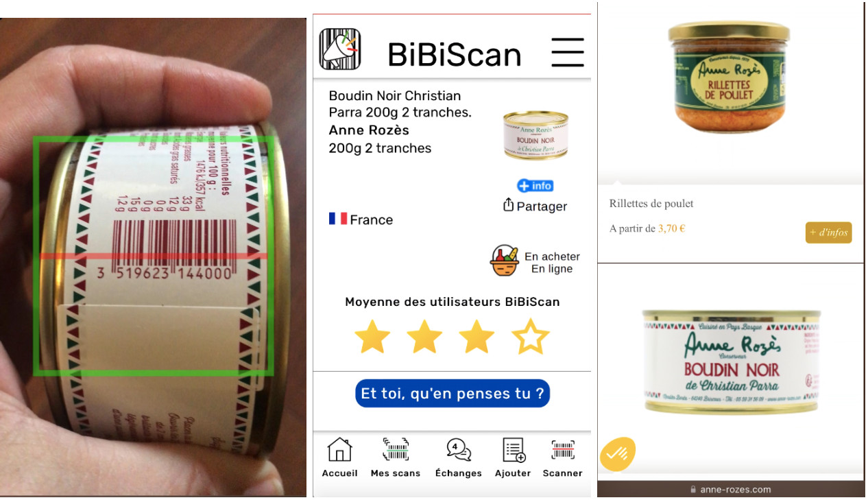Tap the Boudin Noir thumbnail in BiBiScan
Viewport: 868px width, 500px height.
pos(535,135)
